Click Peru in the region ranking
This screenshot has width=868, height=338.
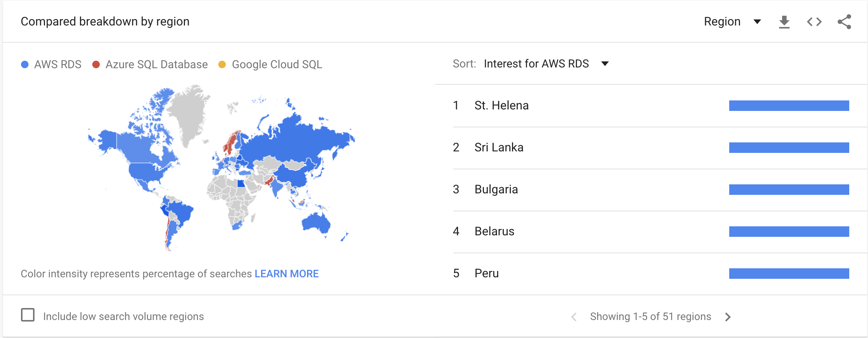[x=487, y=274]
